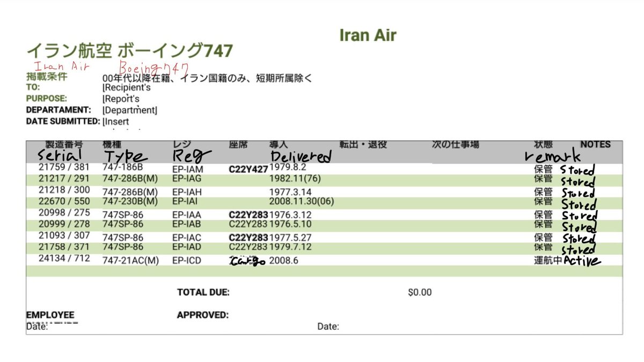Screen dimensions: 644x362
Task: Click registration EP-IAI
Action: (x=186, y=202)
